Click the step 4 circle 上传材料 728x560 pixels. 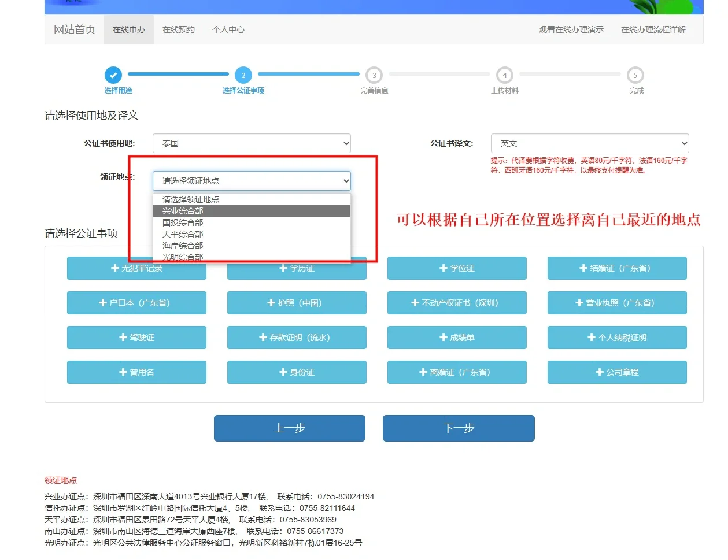click(x=505, y=75)
